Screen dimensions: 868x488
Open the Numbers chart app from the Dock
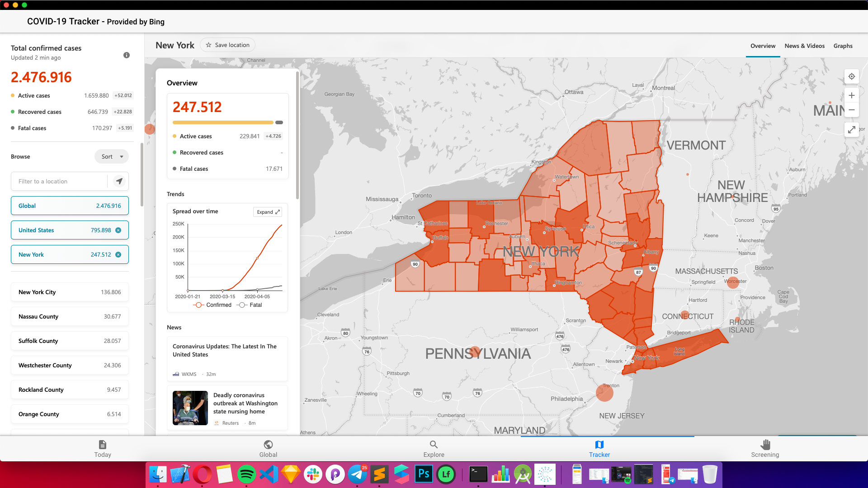pos(500,474)
